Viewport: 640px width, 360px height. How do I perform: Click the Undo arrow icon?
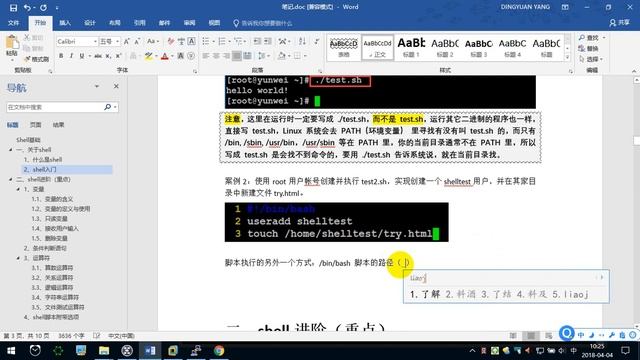click(x=27, y=7)
